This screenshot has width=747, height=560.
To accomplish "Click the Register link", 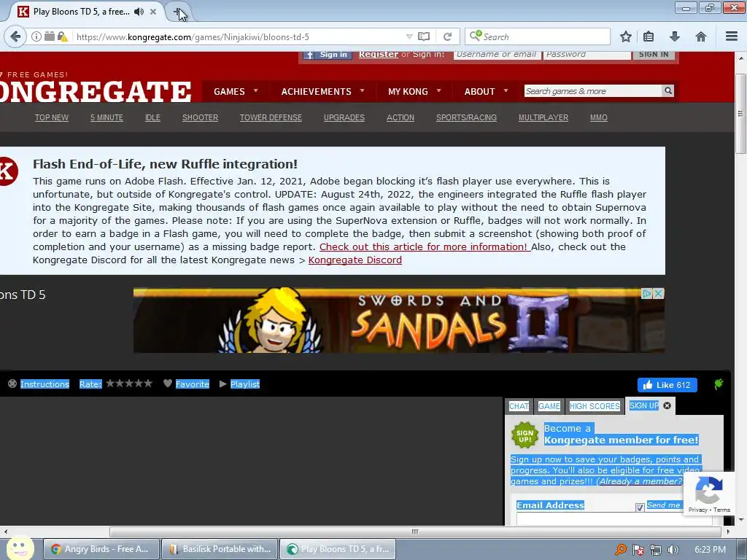I will click(379, 54).
